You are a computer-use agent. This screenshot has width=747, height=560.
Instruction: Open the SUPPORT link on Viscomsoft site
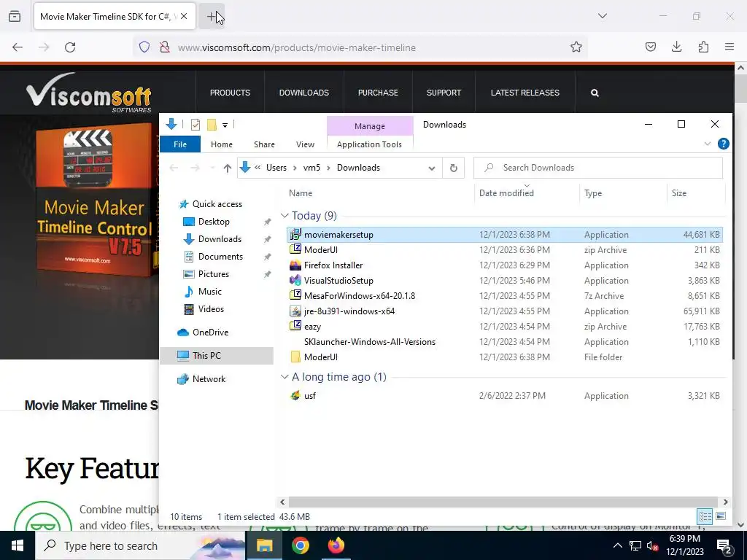click(x=444, y=93)
